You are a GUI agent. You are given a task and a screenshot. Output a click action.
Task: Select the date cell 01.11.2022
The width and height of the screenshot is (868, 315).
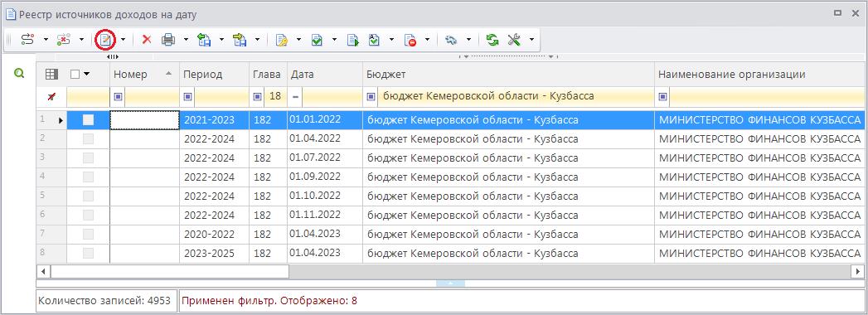tap(325, 216)
